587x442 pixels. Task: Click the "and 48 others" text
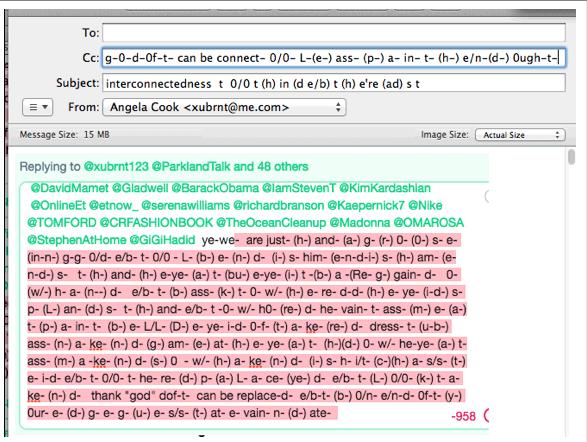click(271, 166)
